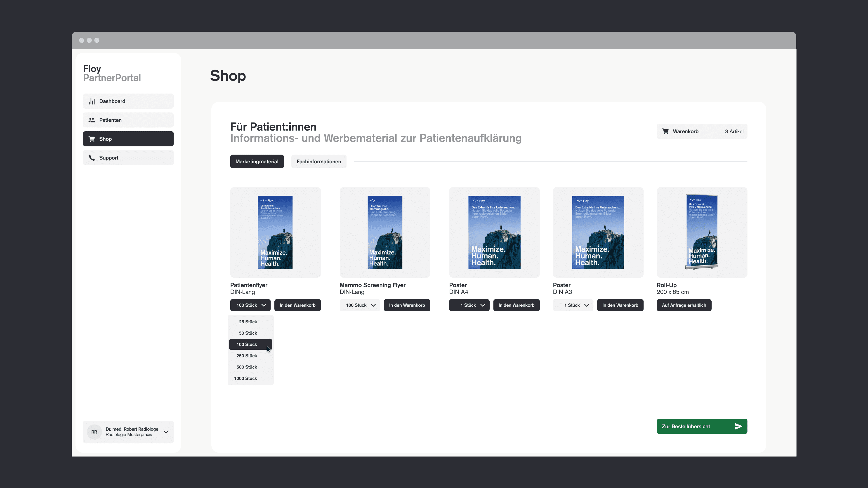Switch to the Fachinformationen tab

tap(318, 162)
